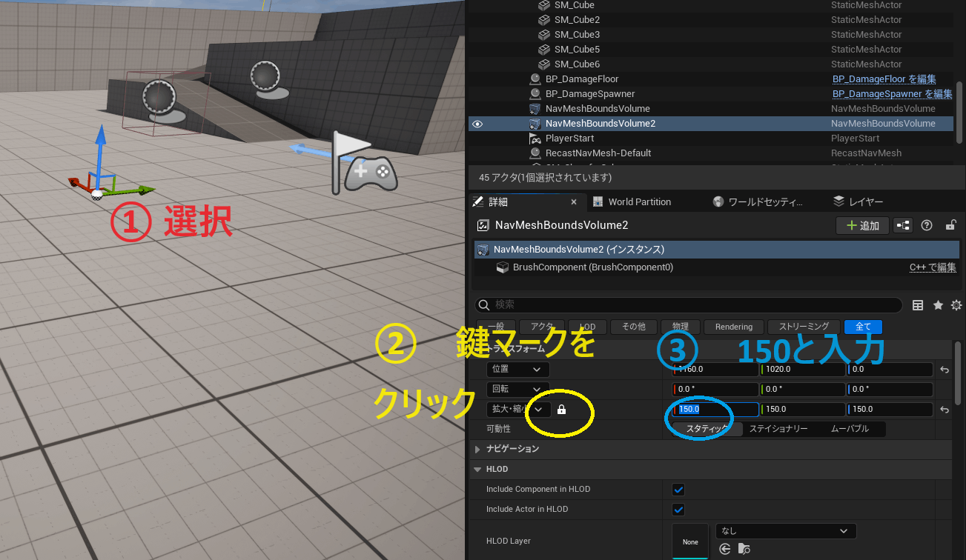This screenshot has width=966, height=560.
Task: Open BP_DamageSpawner を編集 link
Action: [x=892, y=94]
